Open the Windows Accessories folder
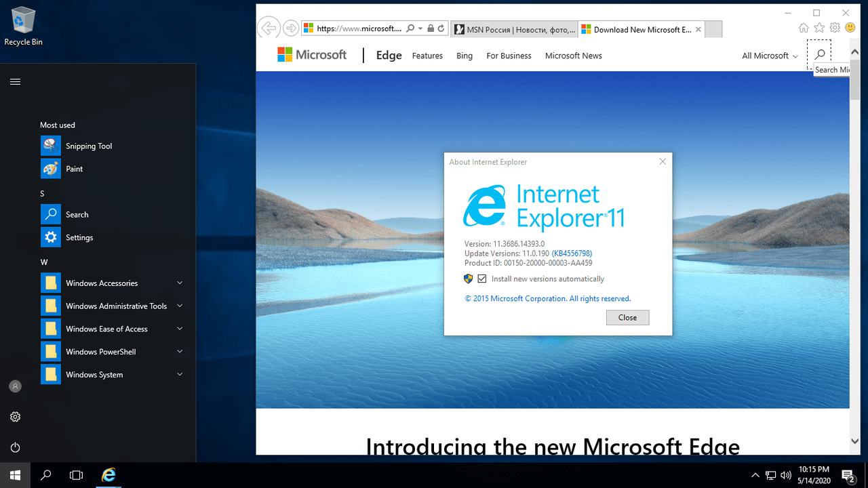Screen dimensions: 868x488 tap(113, 283)
